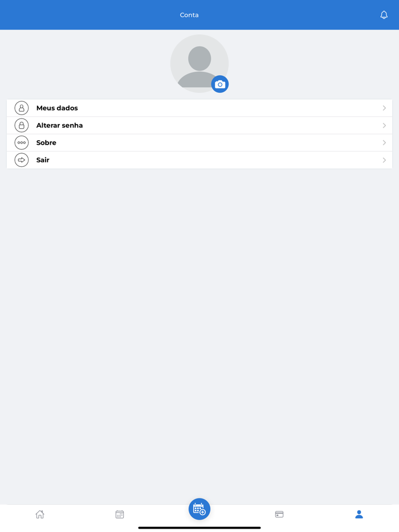Expand the Sobre row chevron
The width and height of the screenshot is (399, 532).
pos(384,143)
